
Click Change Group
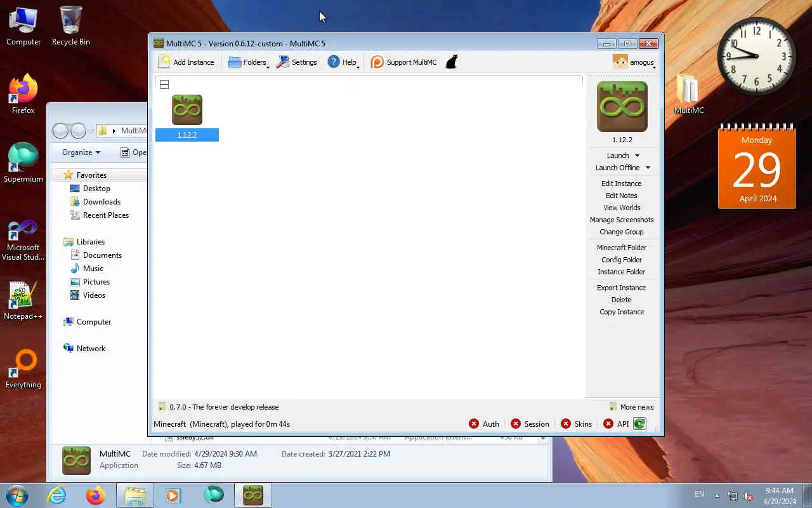[x=622, y=232]
